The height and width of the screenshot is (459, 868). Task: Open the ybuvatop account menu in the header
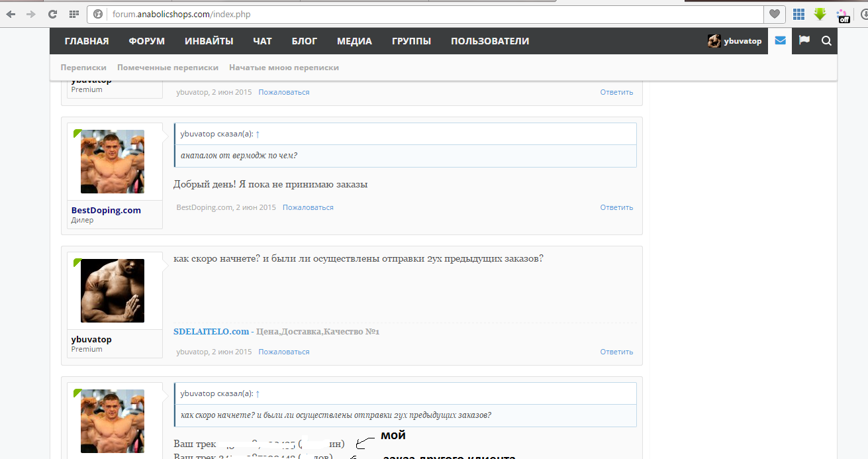(x=735, y=41)
